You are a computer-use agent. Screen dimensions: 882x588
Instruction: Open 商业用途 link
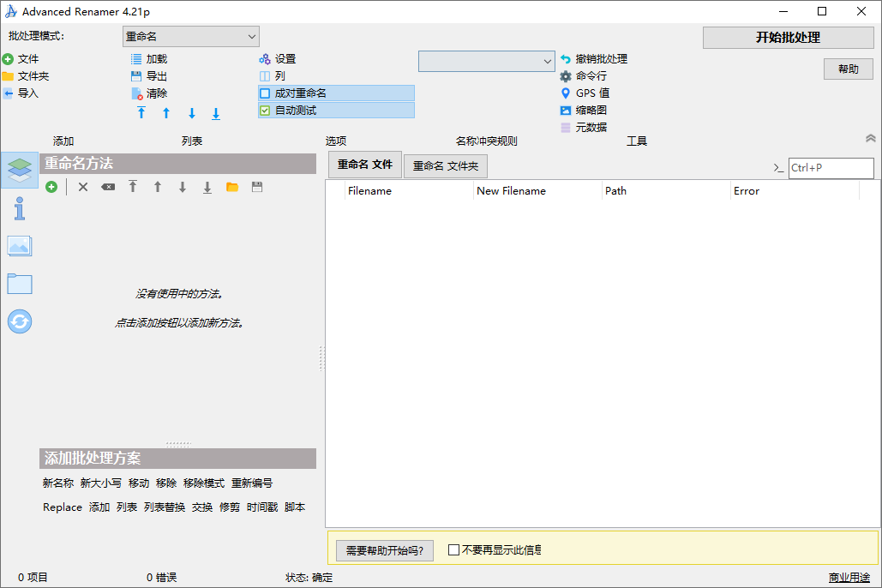click(x=849, y=578)
